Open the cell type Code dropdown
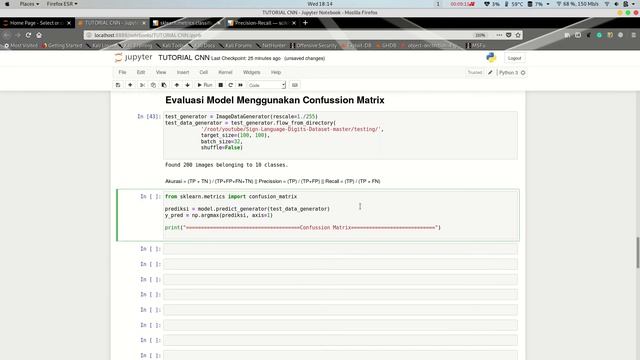640x360 pixels. pos(267,85)
